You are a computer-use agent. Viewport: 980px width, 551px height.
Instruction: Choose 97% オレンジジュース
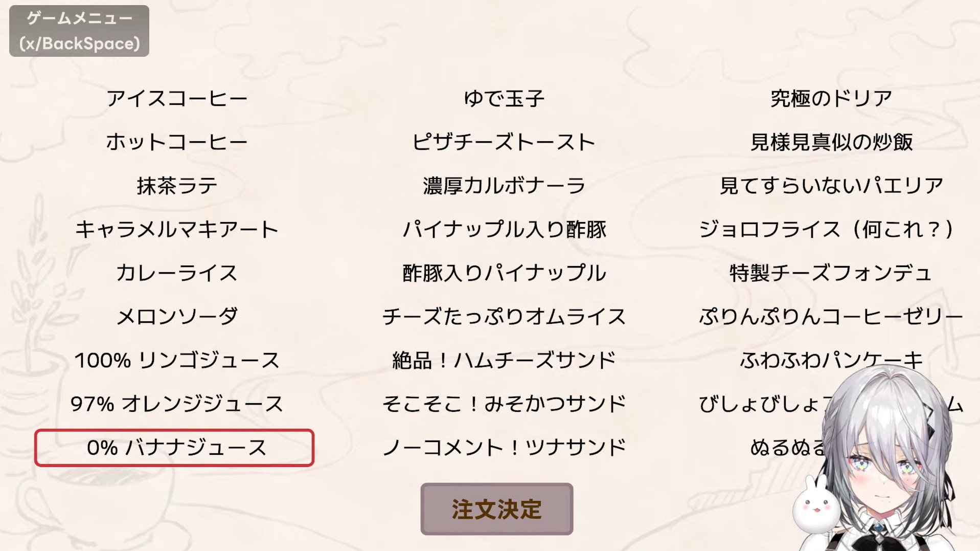177,404
